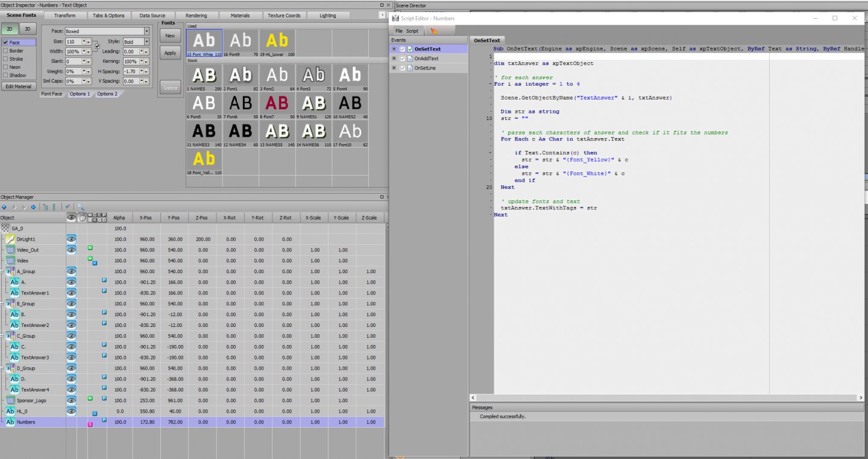Click the search magnifier icon in Object Manager
The image size is (868, 459).
(81, 207)
